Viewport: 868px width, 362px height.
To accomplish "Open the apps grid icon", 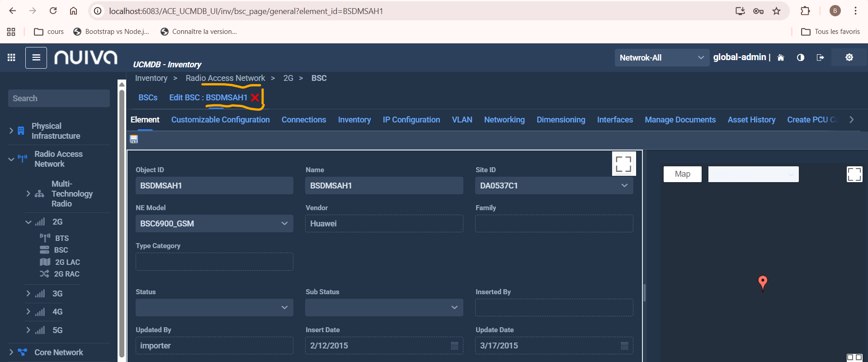I will pyautogui.click(x=11, y=57).
